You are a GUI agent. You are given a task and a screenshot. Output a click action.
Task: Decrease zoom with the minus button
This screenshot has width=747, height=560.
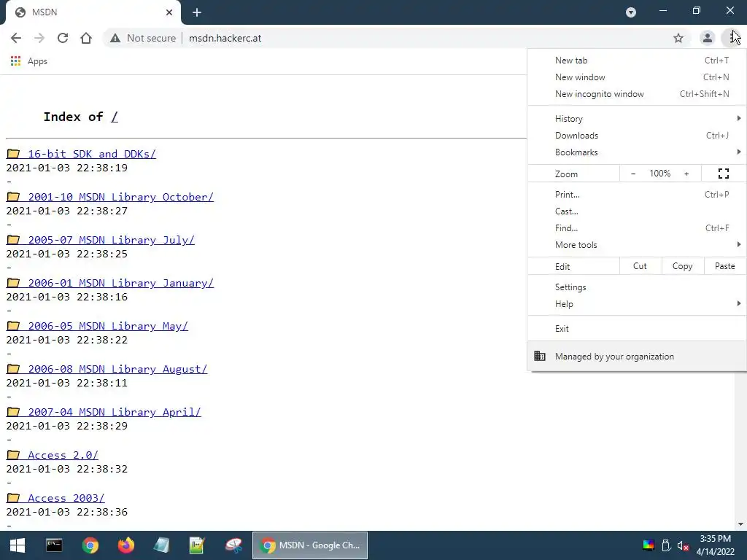(633, 174)
